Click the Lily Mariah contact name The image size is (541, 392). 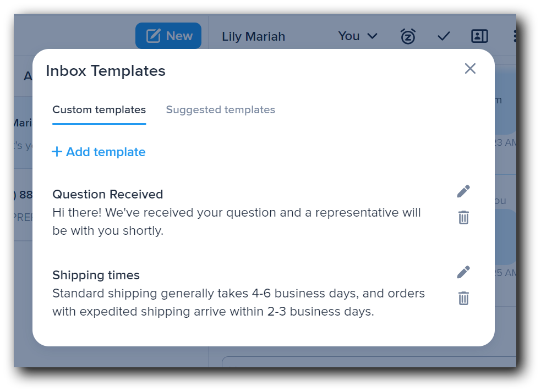click(253, 36)
